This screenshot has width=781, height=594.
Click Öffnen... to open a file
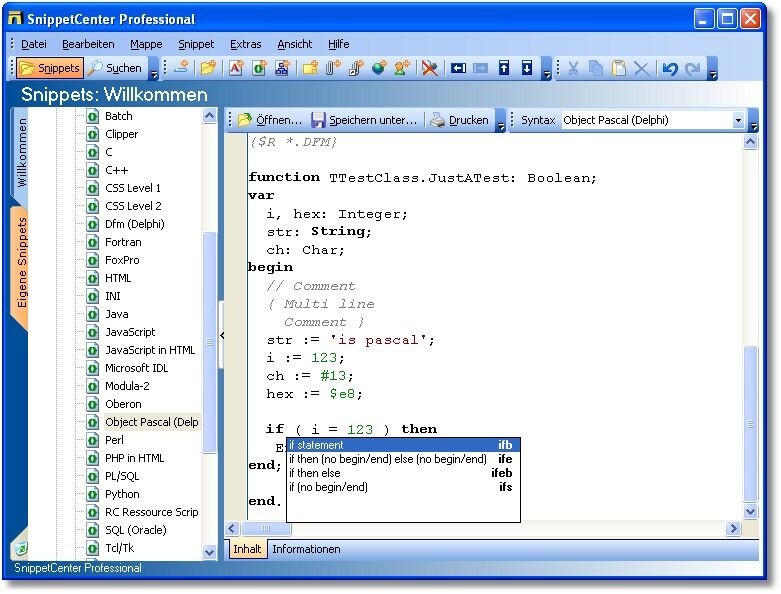pos(270,120)
